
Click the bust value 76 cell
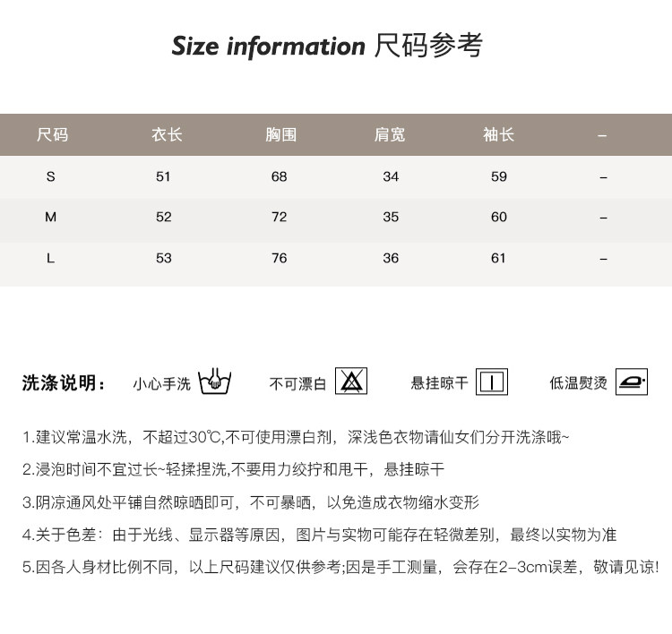coord(280,258)
